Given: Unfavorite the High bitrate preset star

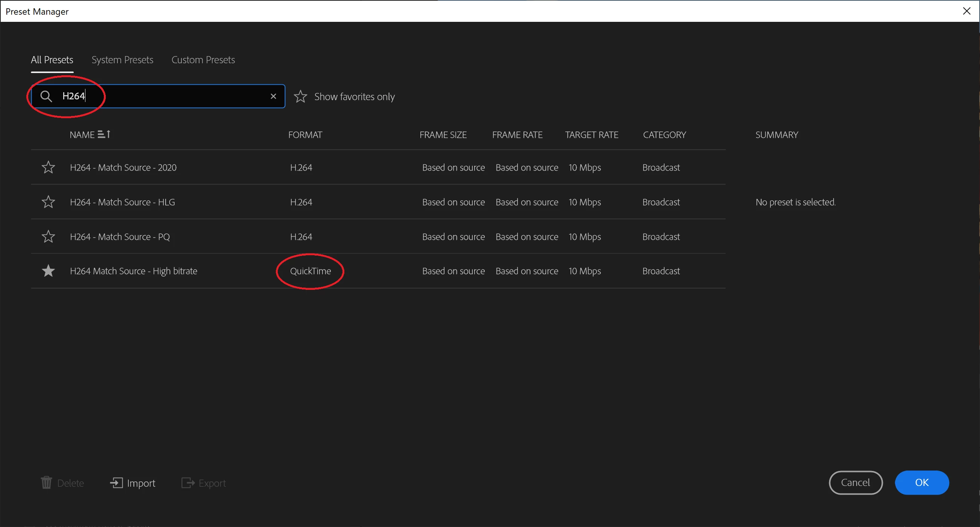Looking at the screenshot, I should pyautogui.click(x=48, y=271).
